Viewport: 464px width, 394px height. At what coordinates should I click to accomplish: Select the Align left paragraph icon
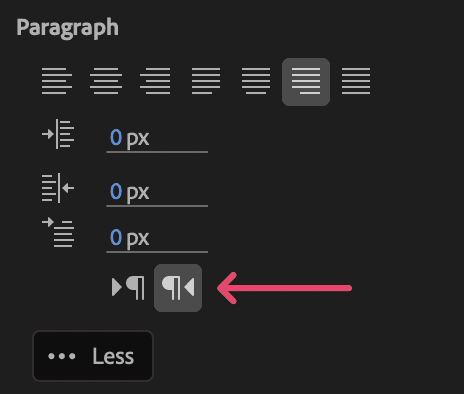pyautogui.click(x=57, y=81)
